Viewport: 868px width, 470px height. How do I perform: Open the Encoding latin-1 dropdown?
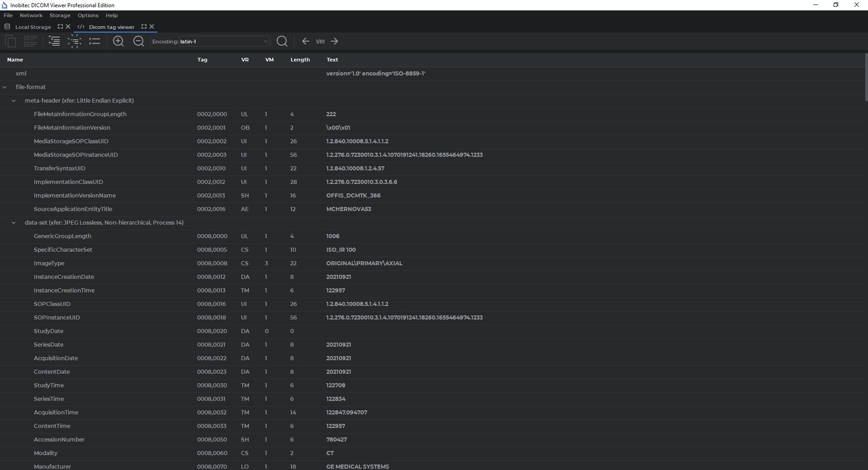point(224,41)
